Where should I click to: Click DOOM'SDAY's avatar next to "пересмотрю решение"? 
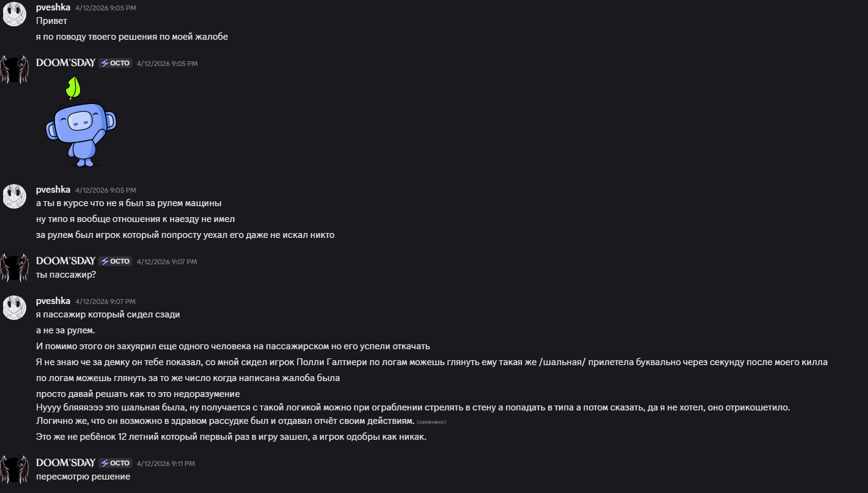(x=14, y=469)
